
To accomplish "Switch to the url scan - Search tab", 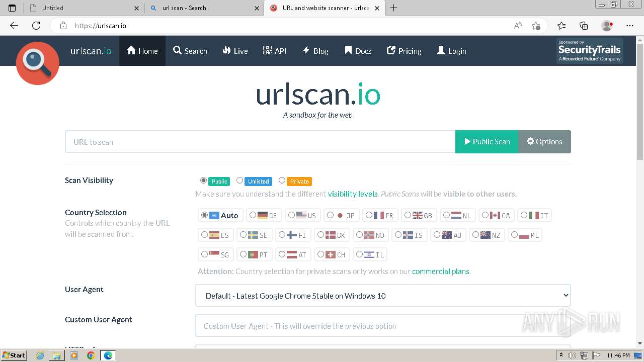I will 203,8.
